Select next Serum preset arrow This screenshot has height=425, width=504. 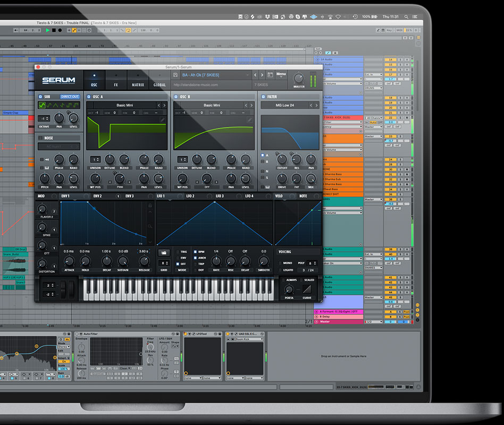(262, 75)
